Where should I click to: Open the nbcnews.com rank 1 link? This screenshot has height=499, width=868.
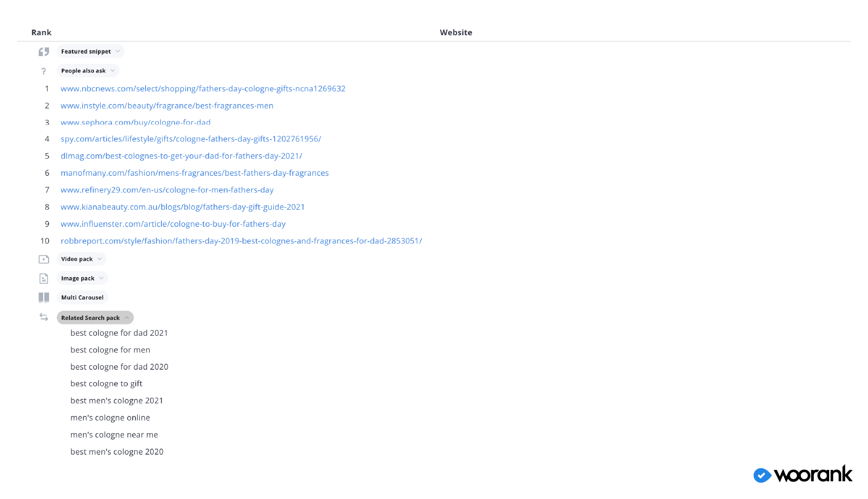(203, 89)
